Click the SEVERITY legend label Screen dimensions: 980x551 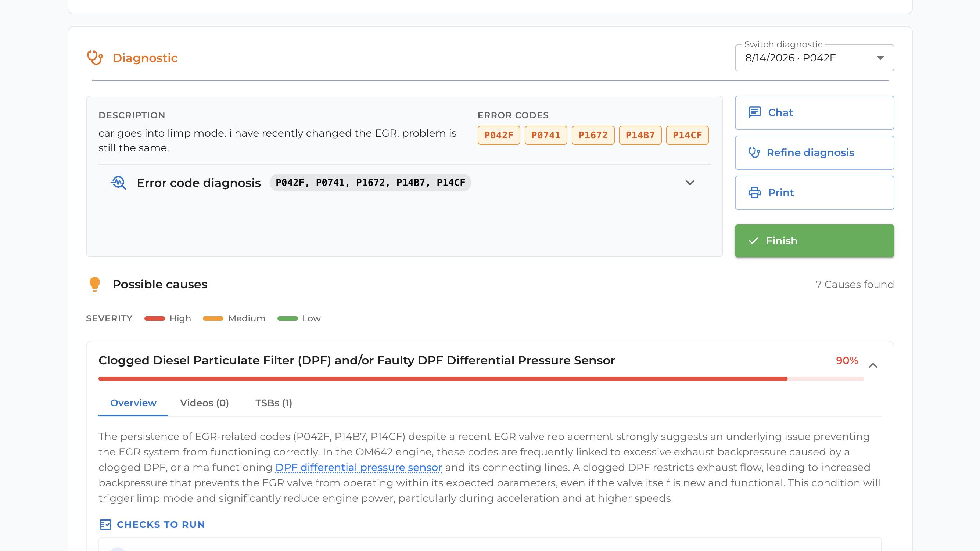[x=109, y=318]
